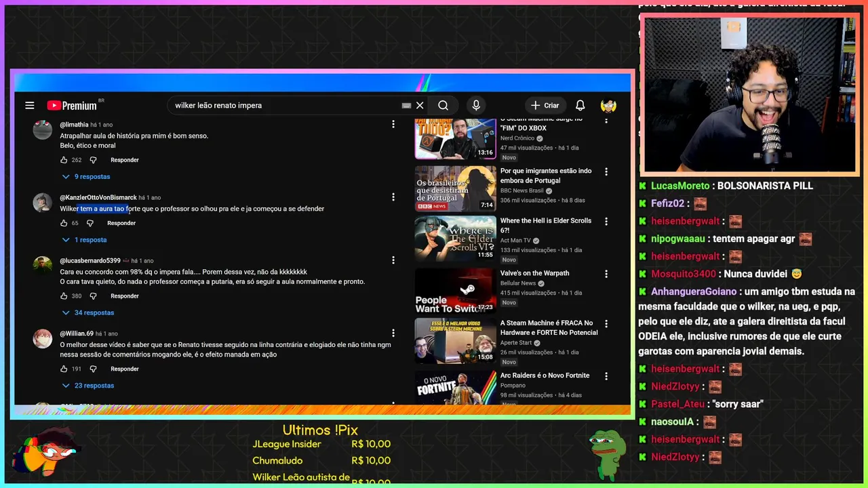Open Pompano channel name
The image size is (868, 488).
pyautogui.click(x=512, y=386)
